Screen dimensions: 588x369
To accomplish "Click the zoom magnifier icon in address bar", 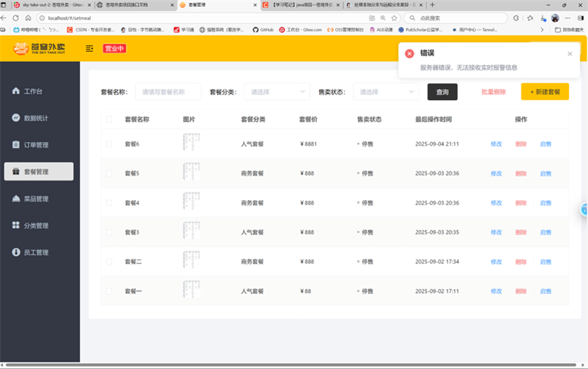I will click(x=383, y=18).
